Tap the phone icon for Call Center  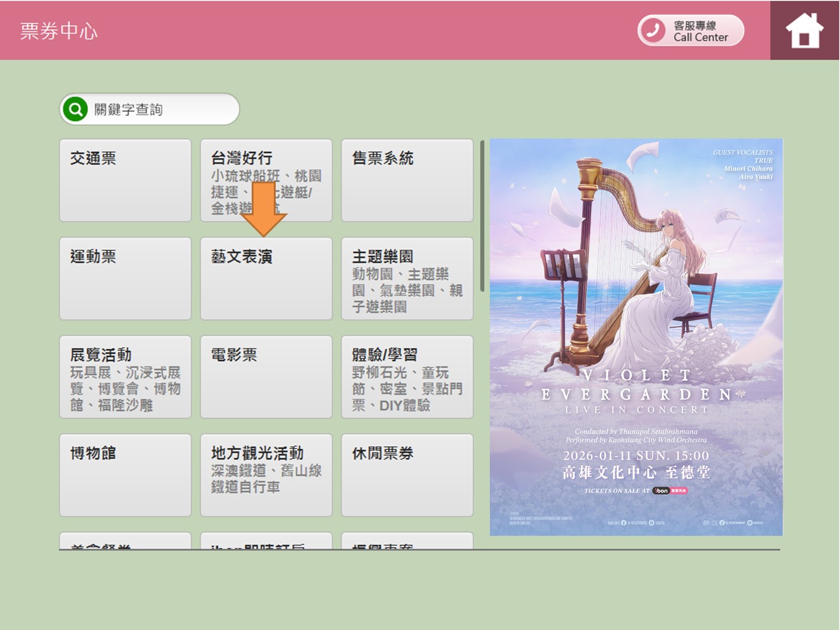pos(653,30)
